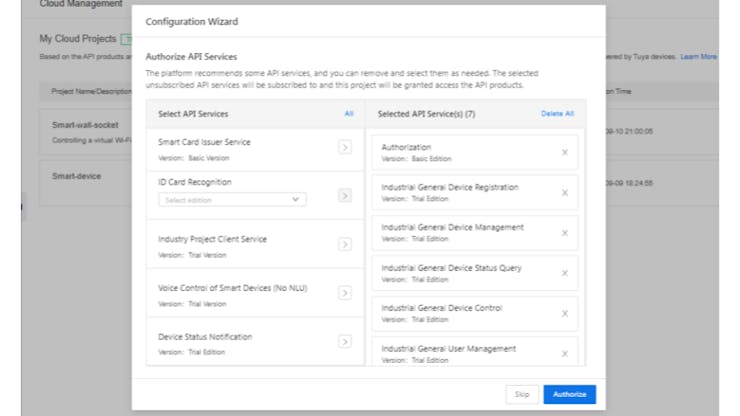Add Device Status Notification arrow
740x416 pixels.
tap(344, 341)
